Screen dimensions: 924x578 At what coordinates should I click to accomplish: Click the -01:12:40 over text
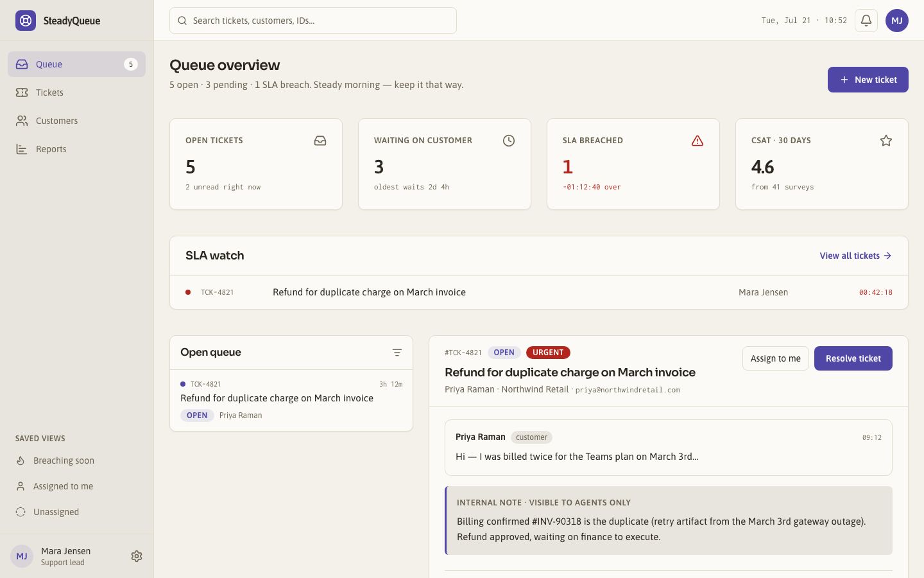pos(592,187)
